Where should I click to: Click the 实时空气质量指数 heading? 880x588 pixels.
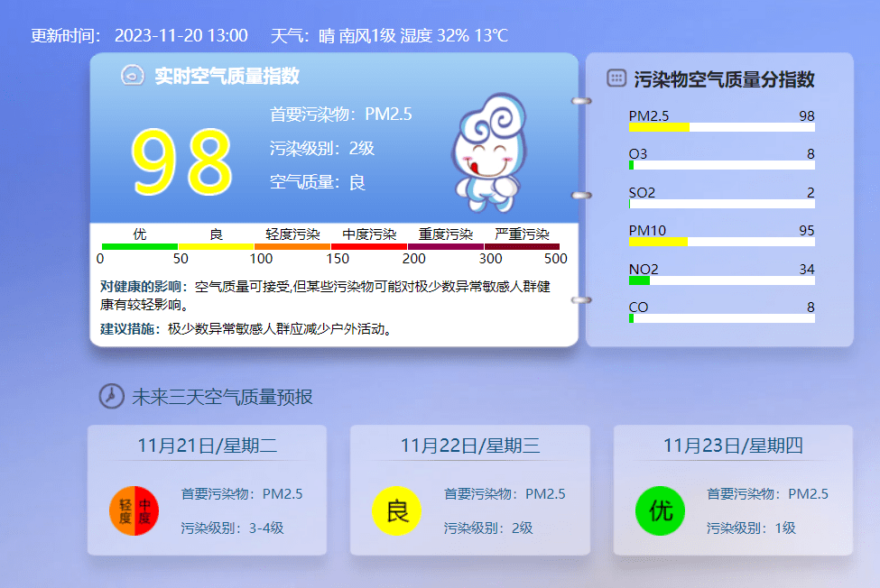(227, 76)
